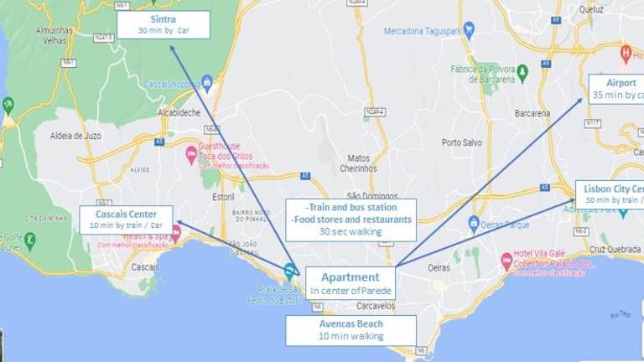Image resolution: width=644 pixels, height=362 pixels.
Task: Click the Mercadona Taguspark shopping cart pin
Action: click(x=469, y=30)
